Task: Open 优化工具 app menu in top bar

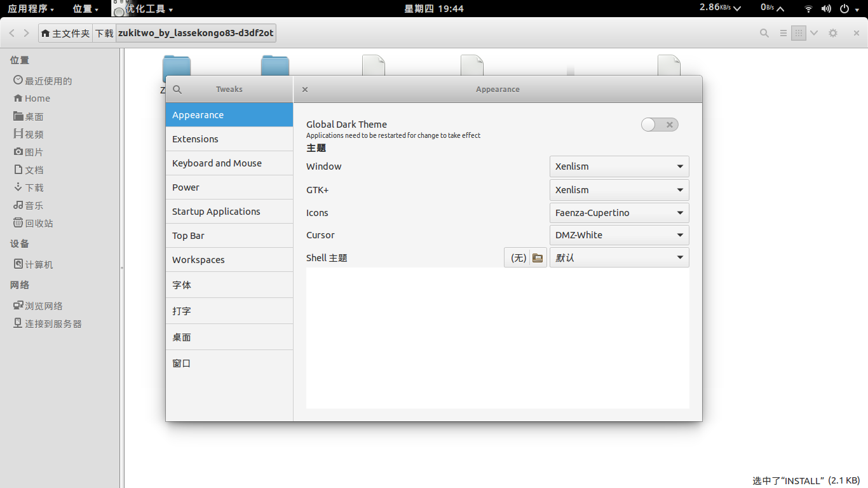Action: [x=143, y=9]
